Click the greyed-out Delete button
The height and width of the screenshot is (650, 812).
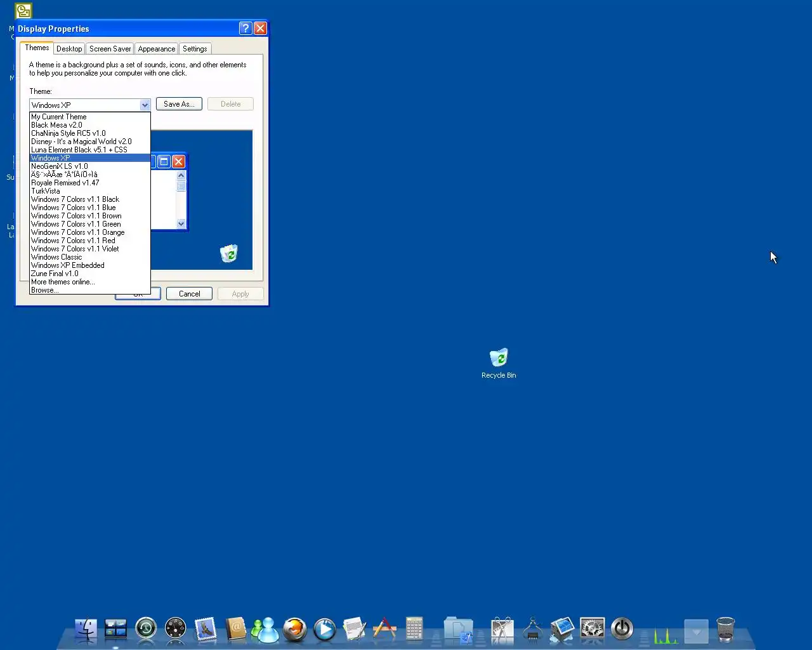click(x=230, y=104)
